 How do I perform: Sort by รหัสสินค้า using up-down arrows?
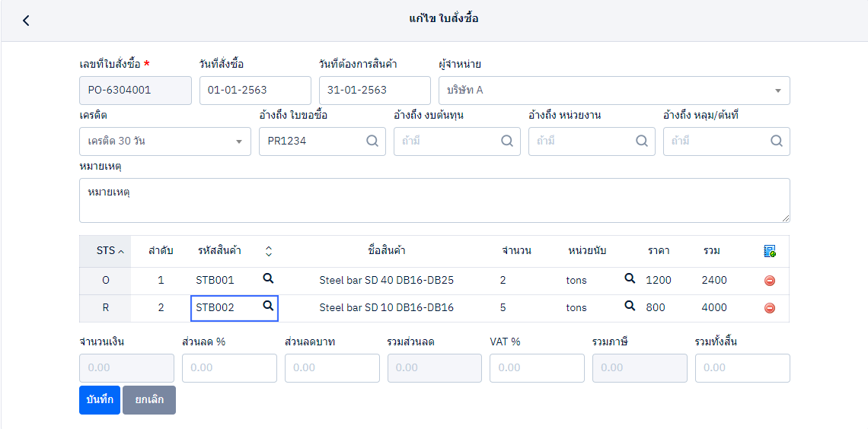click(269, 251)
